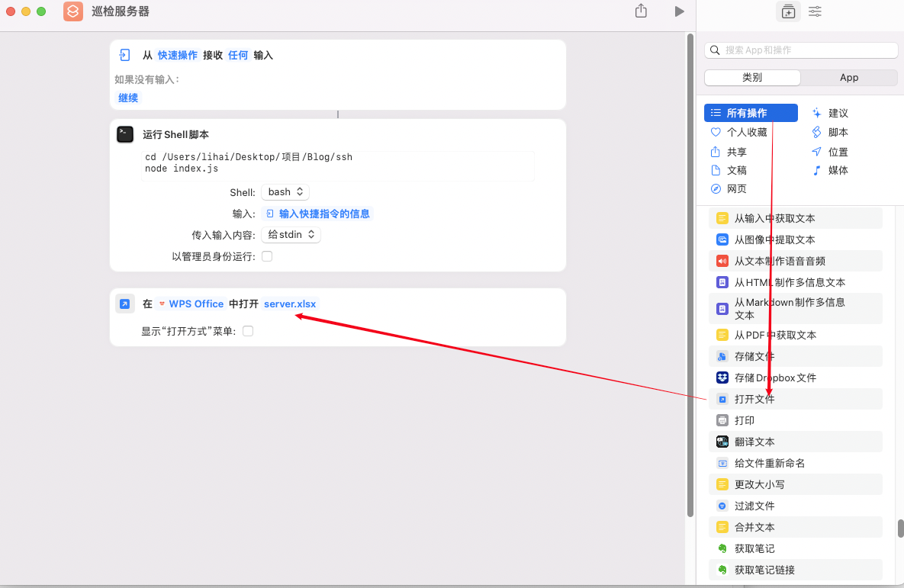The width and height of the screenshot is (904, 588).
Task: Select the 存储Dropbox文件 action
Action: tap(795, 378)
